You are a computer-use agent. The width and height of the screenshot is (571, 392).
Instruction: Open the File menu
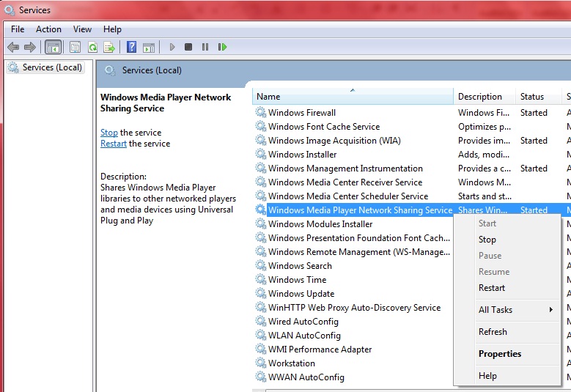point(18,29)
